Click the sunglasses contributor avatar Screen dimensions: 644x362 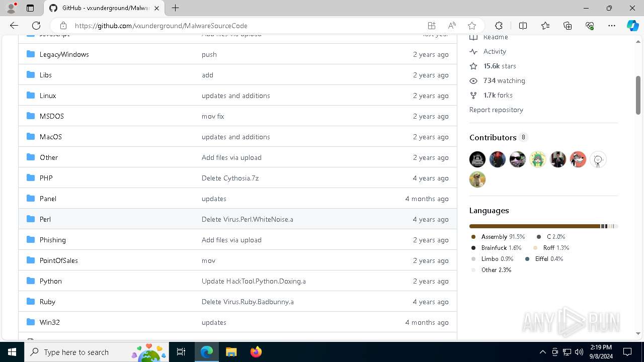[x=518, y=159]
